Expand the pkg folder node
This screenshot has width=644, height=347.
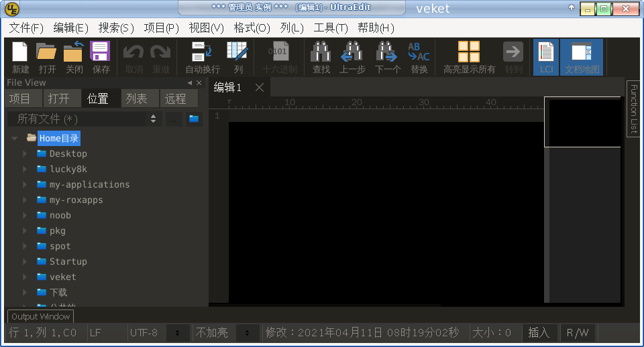(x=25, y=230)
